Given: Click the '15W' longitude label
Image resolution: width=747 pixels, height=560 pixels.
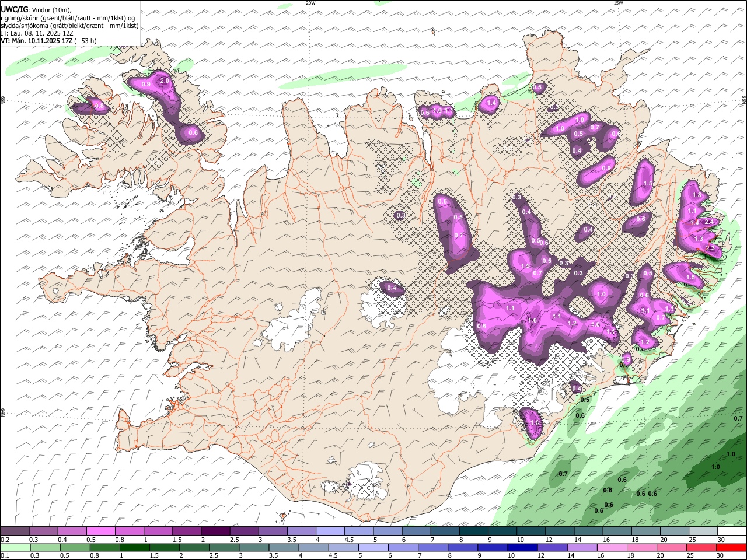Looking at the screenshot, I should click(618, 3).
